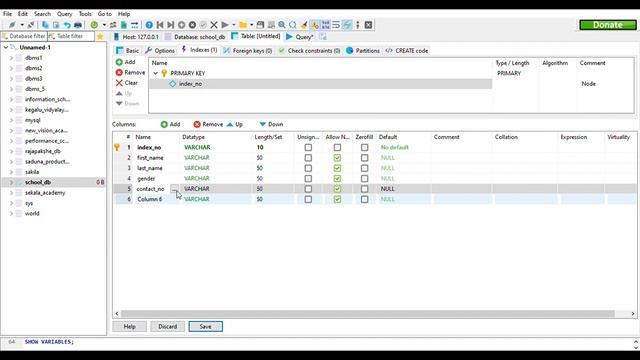The image size is (640, 360).
Task: Click the reformat SQL broom icon
Action: [304, 25]
